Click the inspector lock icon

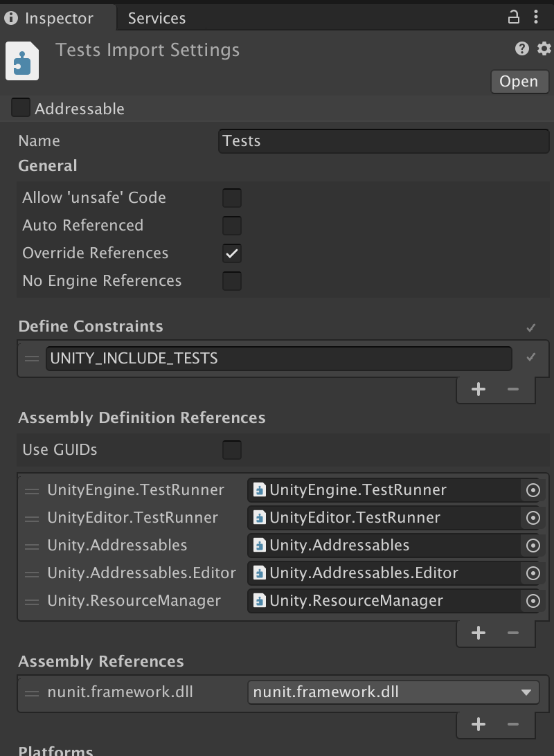514,17
